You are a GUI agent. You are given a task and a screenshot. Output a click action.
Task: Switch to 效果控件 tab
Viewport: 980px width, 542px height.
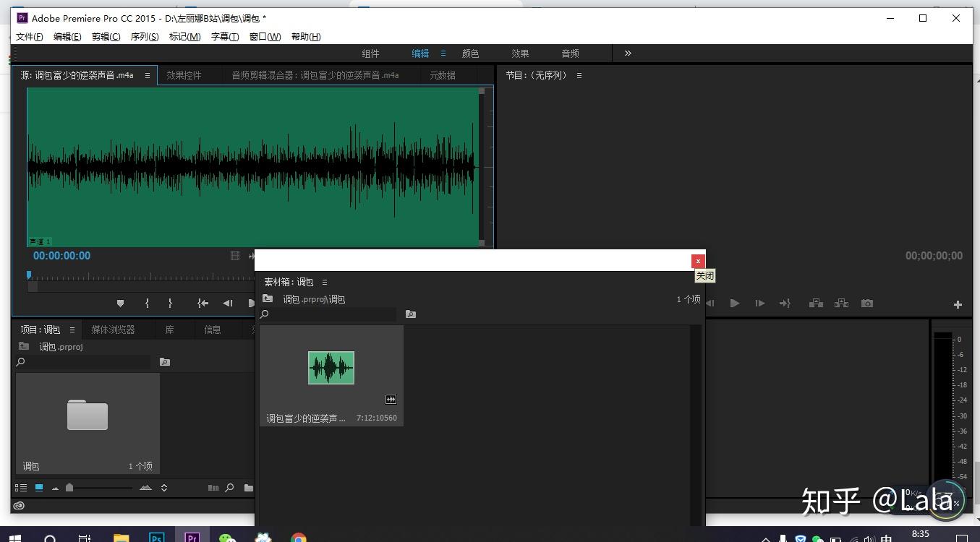pos(184,75)
